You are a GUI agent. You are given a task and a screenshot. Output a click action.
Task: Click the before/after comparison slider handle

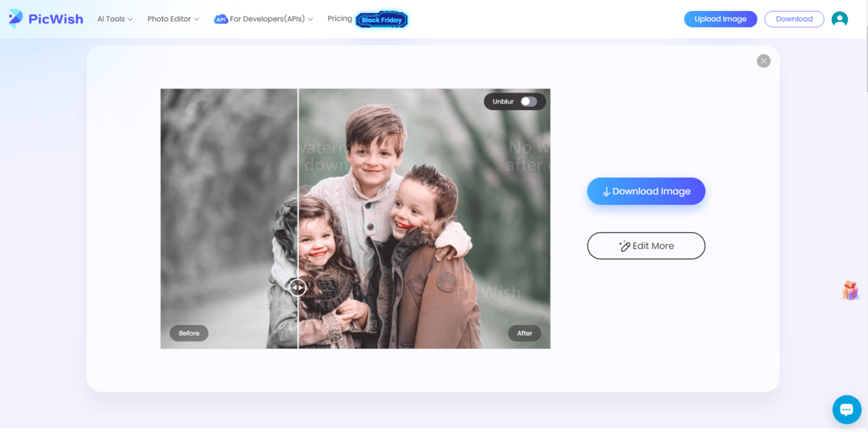pyautogui.click(x=298, y=287)
